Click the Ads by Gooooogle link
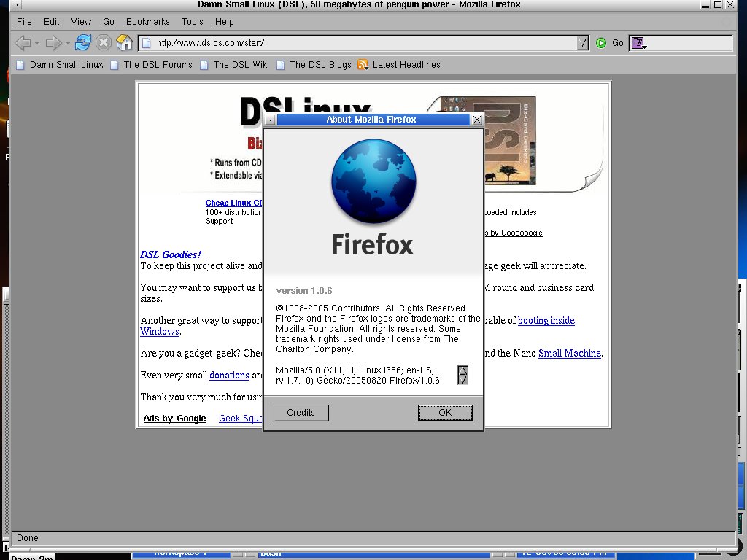 (513, 233)
